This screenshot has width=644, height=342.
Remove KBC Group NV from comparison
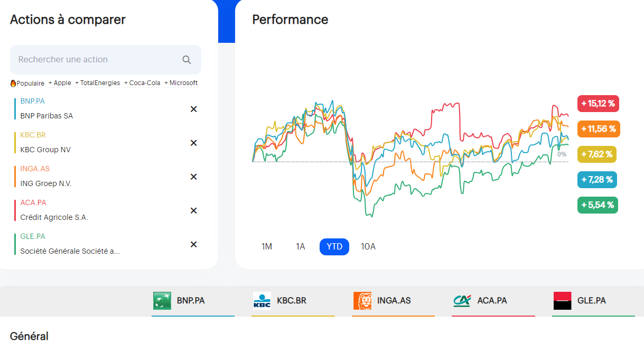click(x=193, y=143)
